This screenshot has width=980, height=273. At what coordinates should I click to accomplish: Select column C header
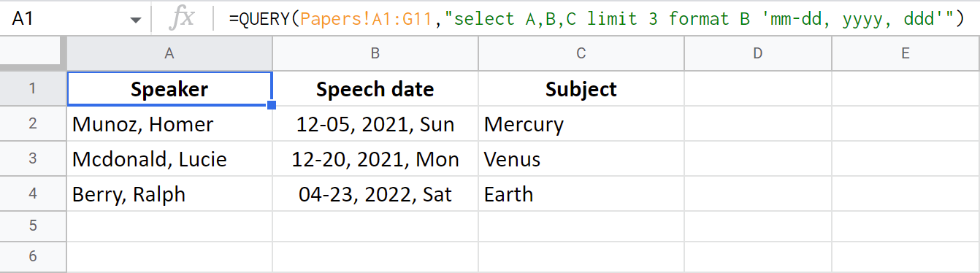[x=581, y=53]
